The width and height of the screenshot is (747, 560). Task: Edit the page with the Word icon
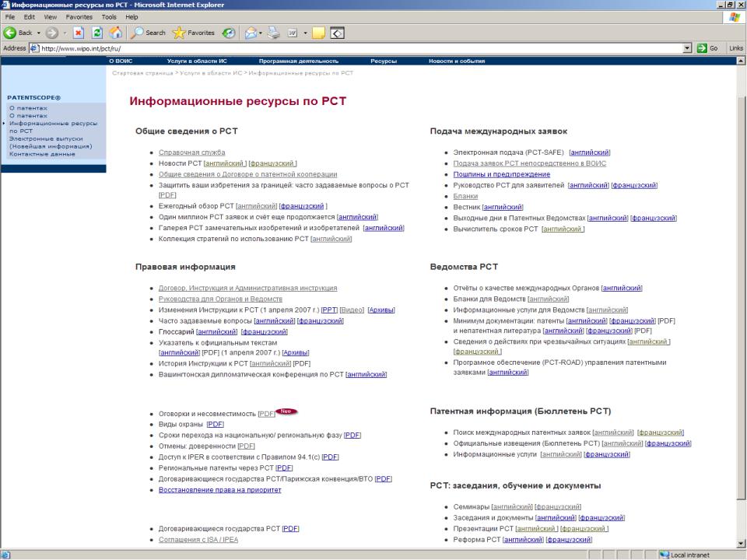click(292, 33)
